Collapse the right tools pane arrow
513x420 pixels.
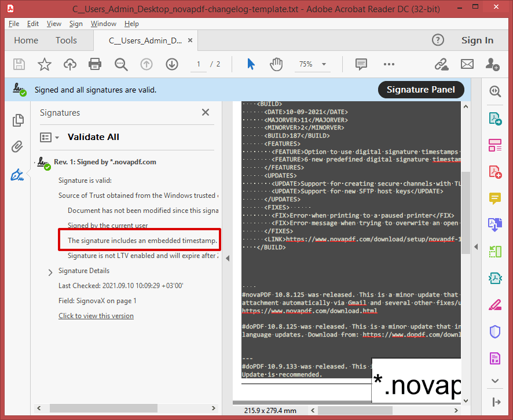click(476, 247)
